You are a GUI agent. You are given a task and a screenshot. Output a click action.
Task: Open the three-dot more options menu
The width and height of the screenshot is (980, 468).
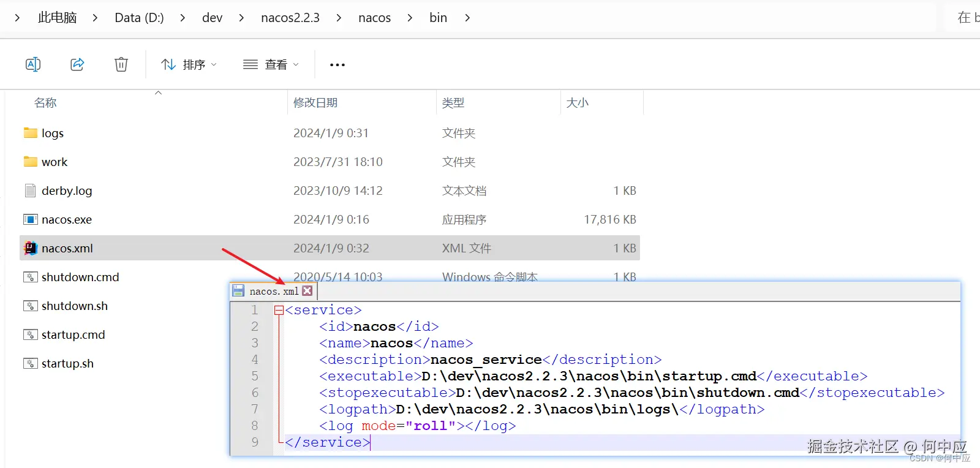point(337,64)
